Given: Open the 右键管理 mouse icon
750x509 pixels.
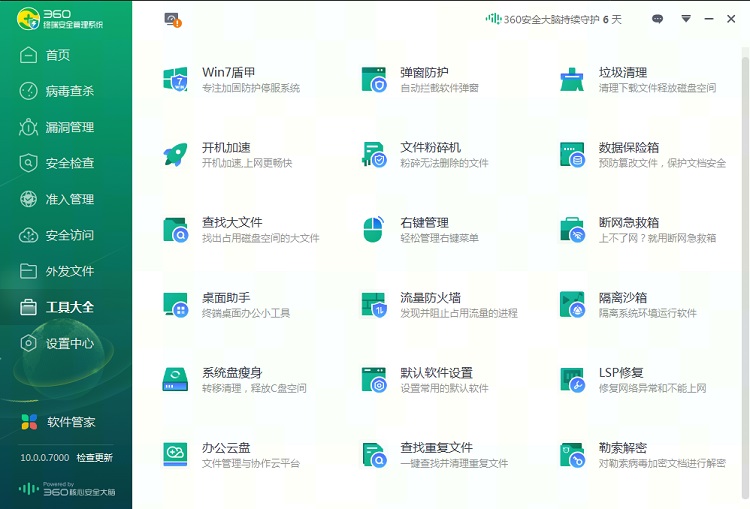Looking at the screenshot, I should [x=374, y=229].
